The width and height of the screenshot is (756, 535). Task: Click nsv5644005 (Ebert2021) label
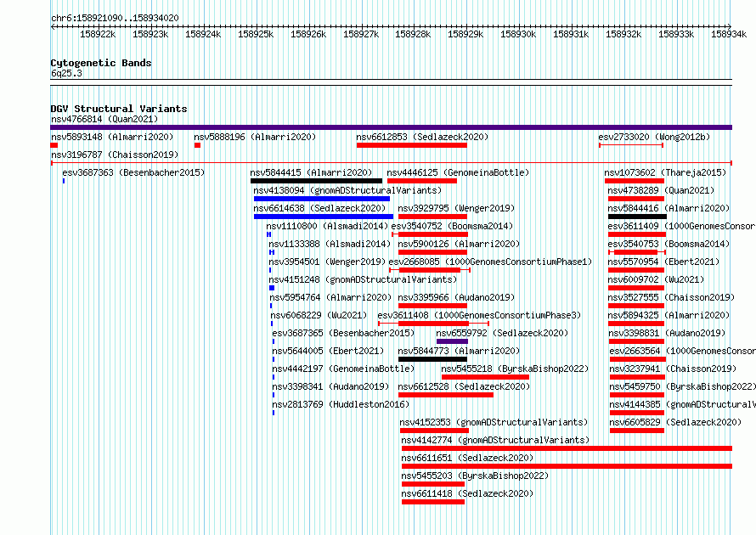tap(328, 351)
